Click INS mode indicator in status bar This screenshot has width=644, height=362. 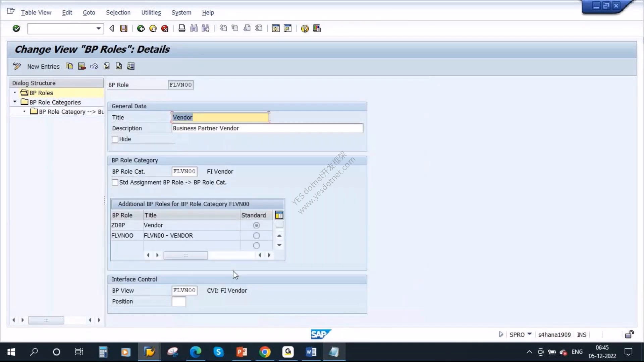pos(582,335)
